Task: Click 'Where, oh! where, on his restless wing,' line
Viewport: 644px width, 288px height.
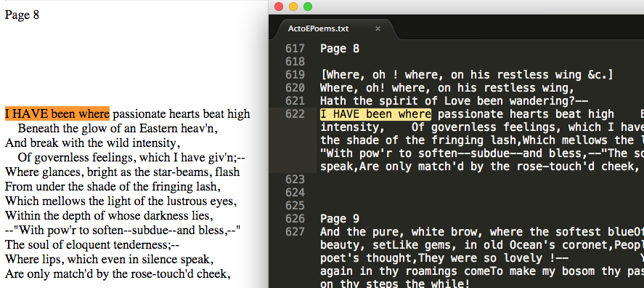Action: [447, 88]
